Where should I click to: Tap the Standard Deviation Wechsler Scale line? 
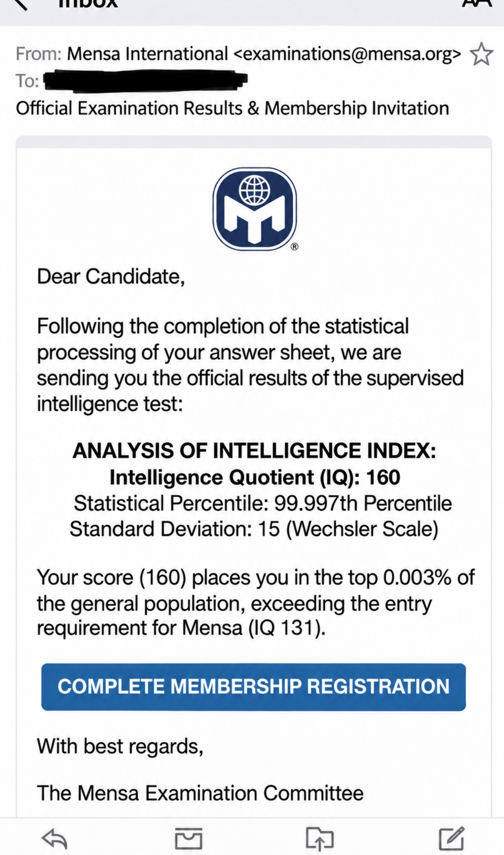[254, 529]
